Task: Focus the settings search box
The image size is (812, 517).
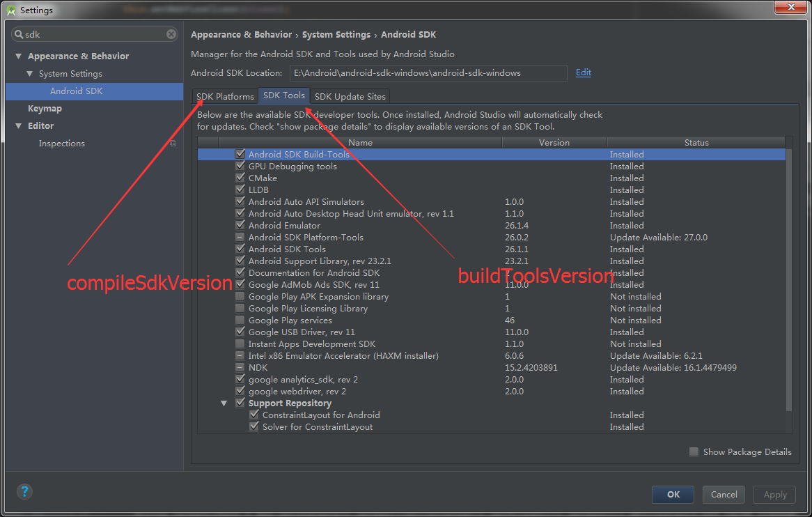Action: (94, 34)
